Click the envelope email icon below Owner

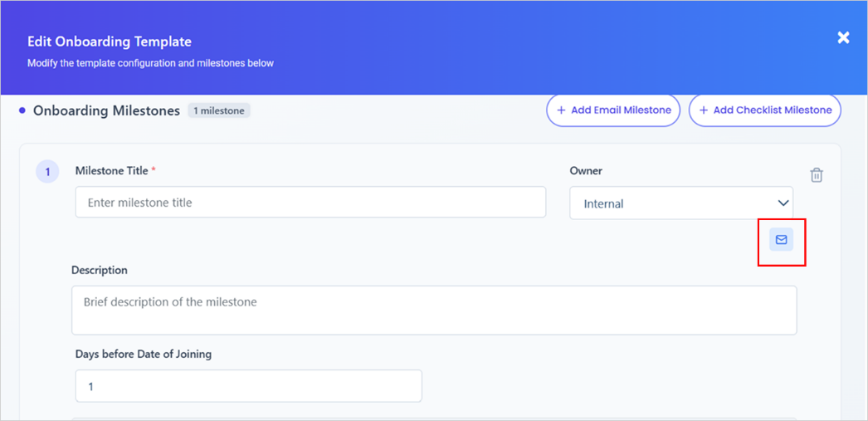tap(781, 239)
